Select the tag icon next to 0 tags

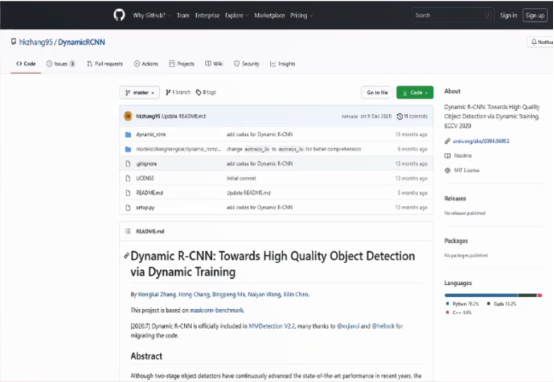point(198,92)
